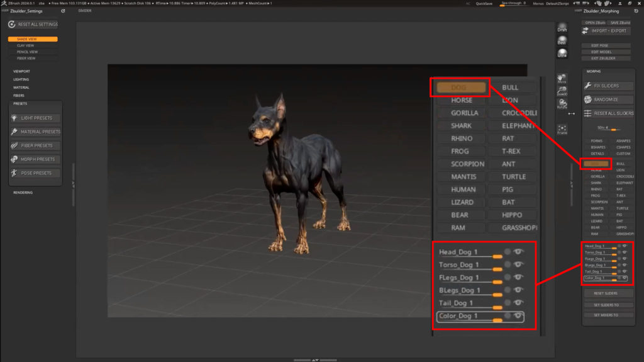This screenshot has height=362, width=644.
Task: Collapse the Morphs section header
Action: click(593, 71)
